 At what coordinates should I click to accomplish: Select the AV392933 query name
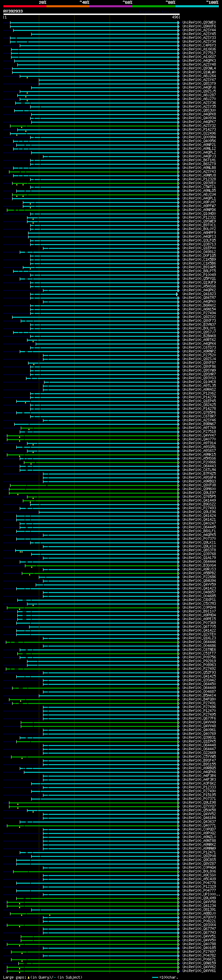[x=13, y=11]
